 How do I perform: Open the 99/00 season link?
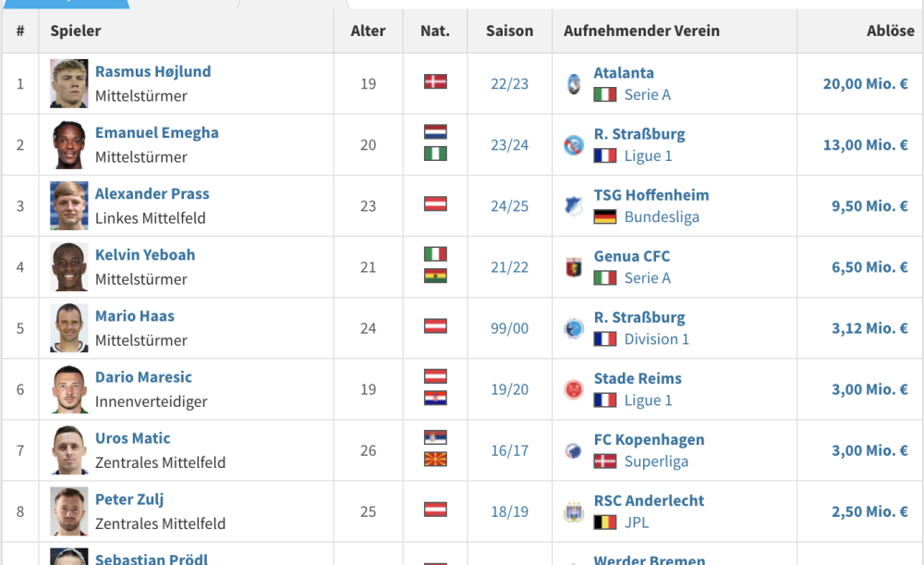coord(509,328)
